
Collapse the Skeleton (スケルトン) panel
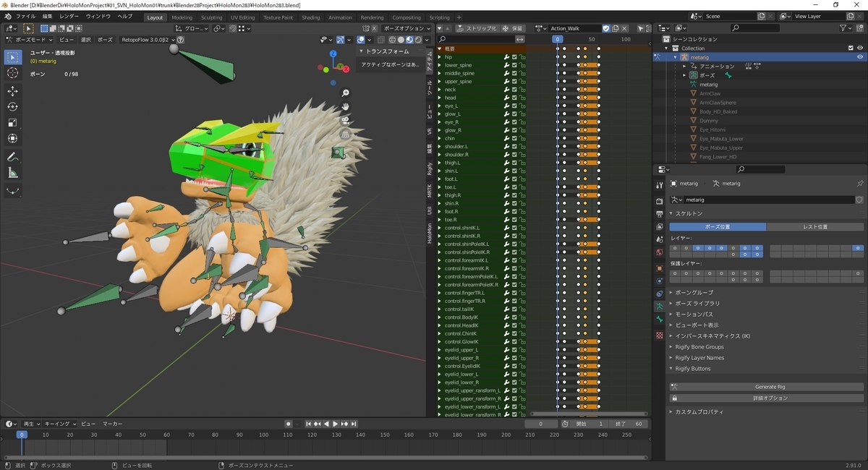click(x=689, y=213)
